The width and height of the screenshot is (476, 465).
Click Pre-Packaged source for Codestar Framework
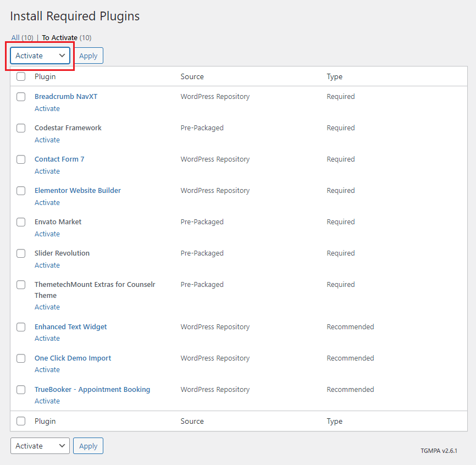click(202, 128)
